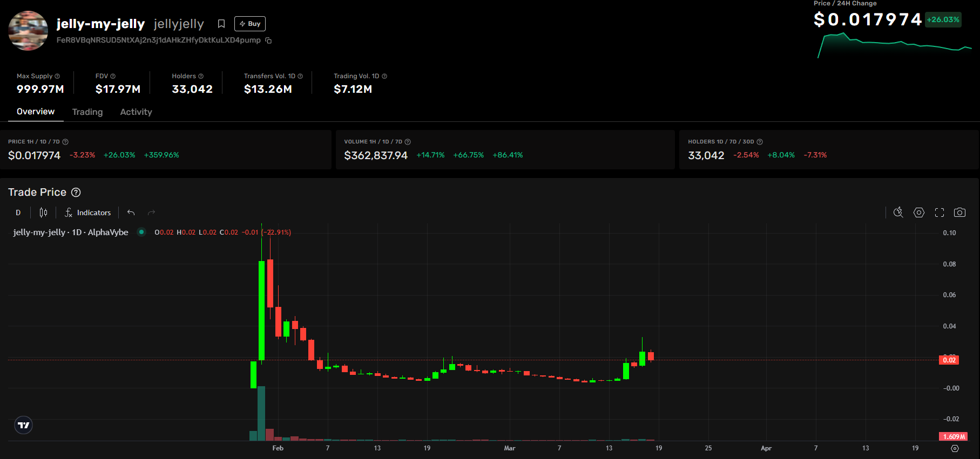Click the jellyjelly ticker name
980x459 pixels.
tap(179, 24)
